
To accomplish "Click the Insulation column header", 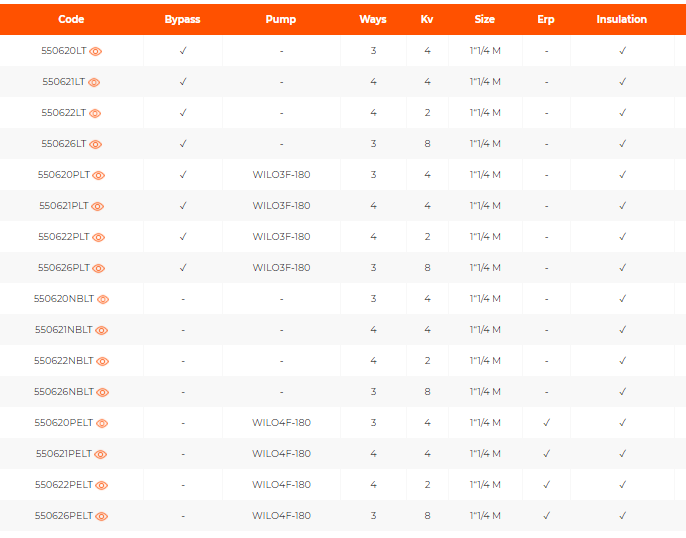I will pyautogui.click(x=621, y=19).
